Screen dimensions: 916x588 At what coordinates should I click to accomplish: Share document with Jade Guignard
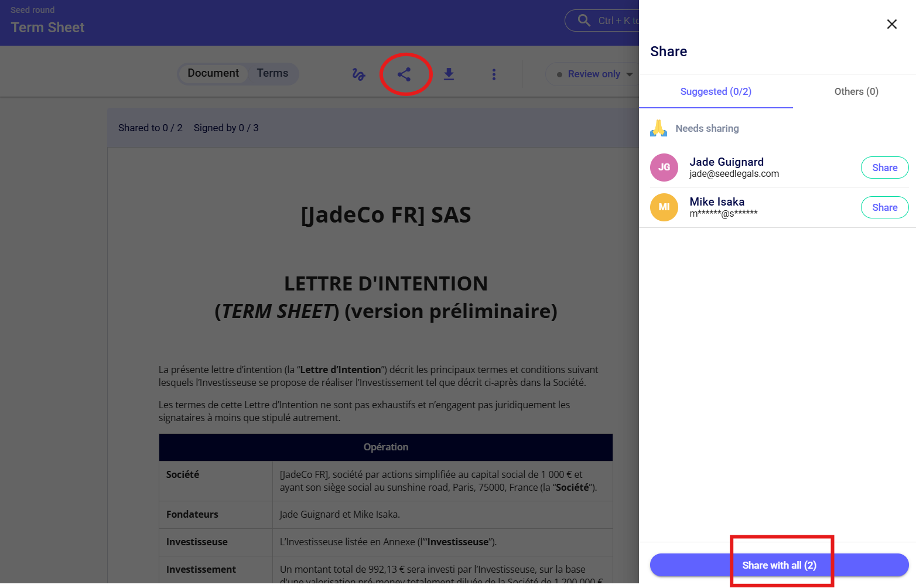884,167
